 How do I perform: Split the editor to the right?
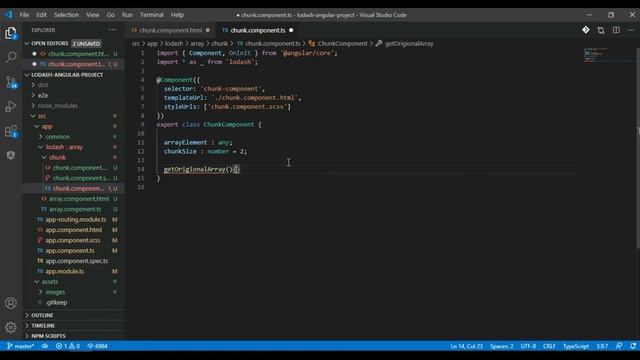coord(616,30)
